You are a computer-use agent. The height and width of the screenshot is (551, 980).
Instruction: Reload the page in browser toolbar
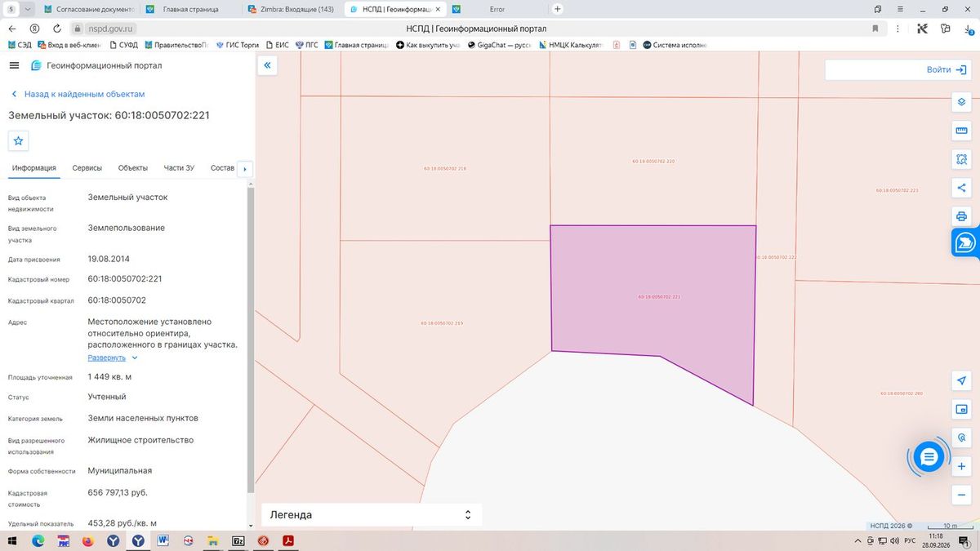coord(56,29)
